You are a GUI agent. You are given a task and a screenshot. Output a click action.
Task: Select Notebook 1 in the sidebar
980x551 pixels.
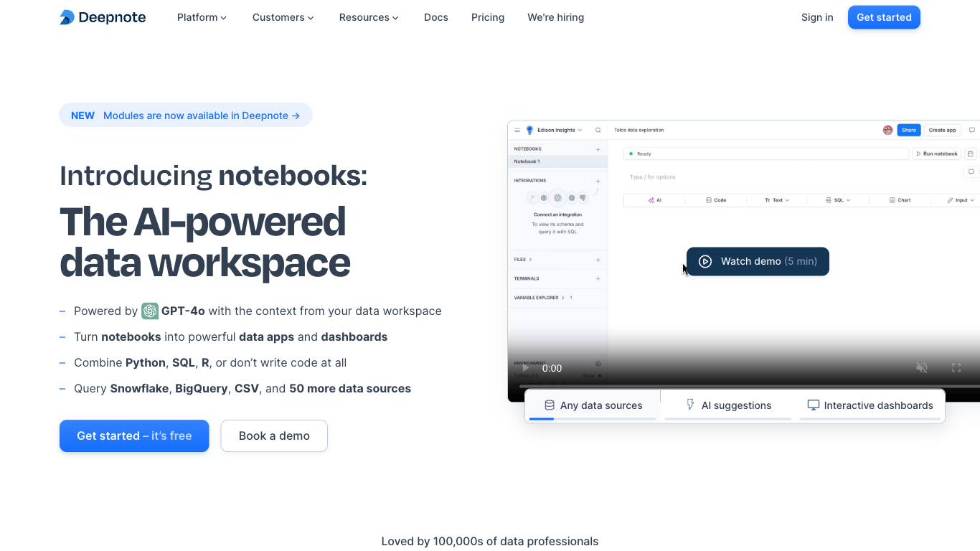[x=557, y=161]
